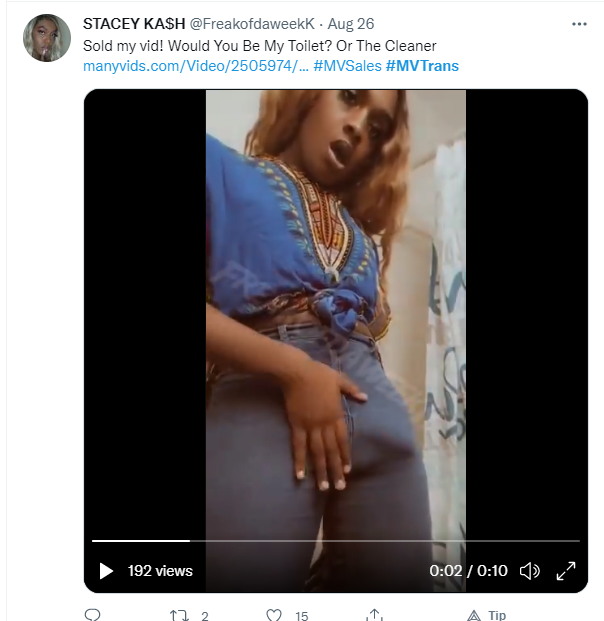Open the tweet's three-dot more menu
Screen dimensions: 604x621
click(579, 24)
